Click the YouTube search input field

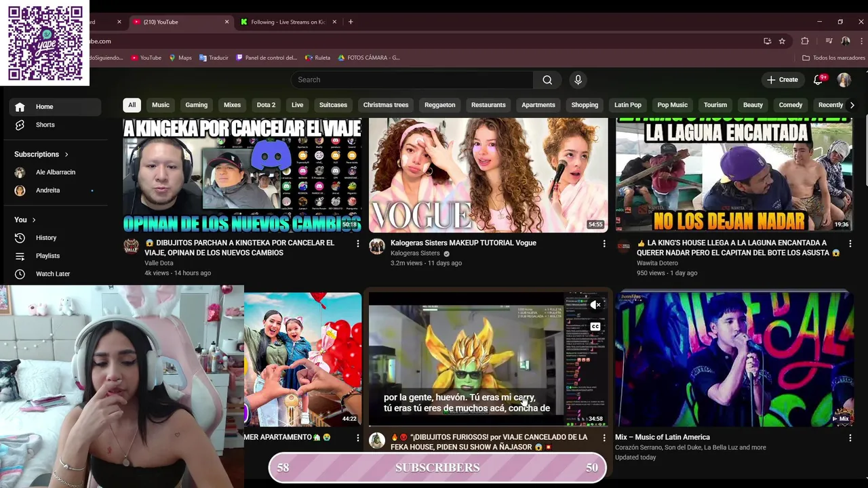(x=412, y=80)
